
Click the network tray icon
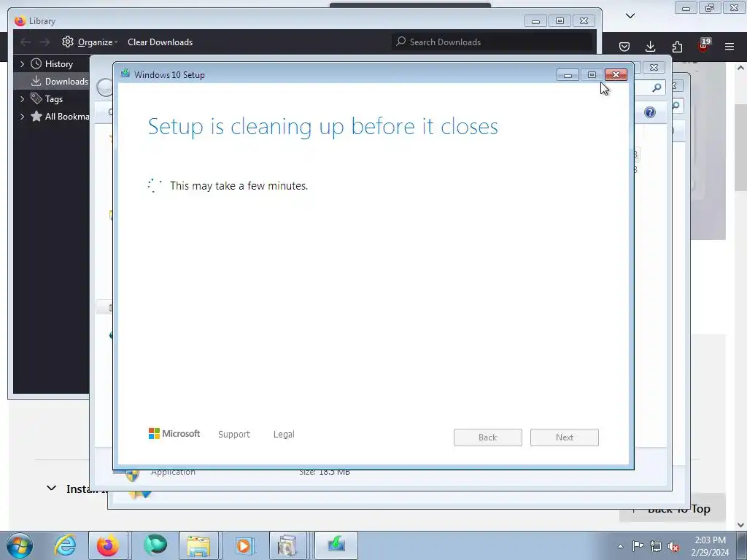(x=656, y=546)
